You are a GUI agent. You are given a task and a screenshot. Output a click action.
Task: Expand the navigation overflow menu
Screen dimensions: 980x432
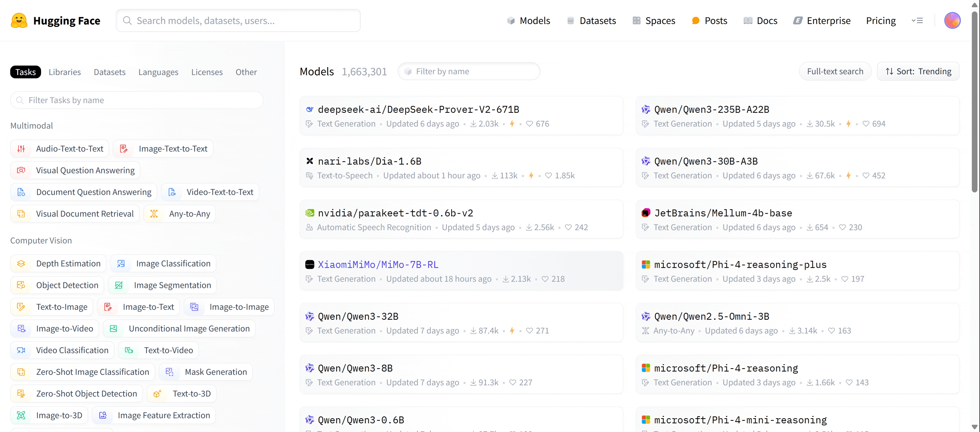point(917,21)
